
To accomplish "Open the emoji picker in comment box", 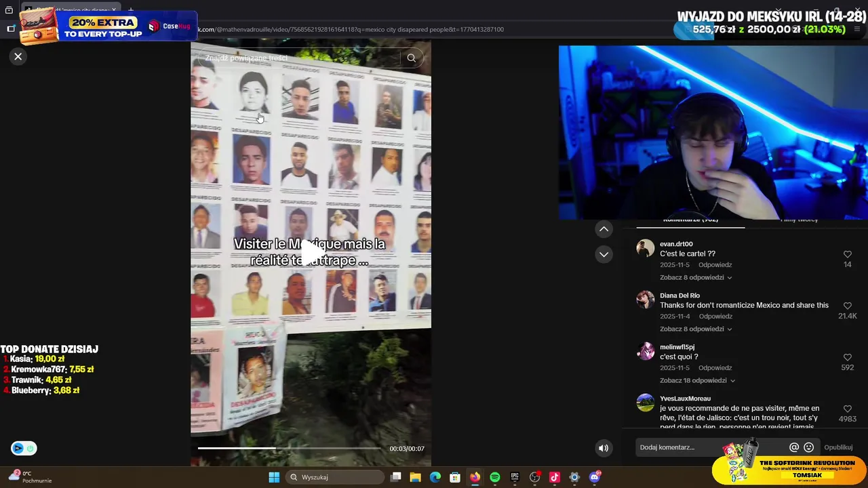I will click(808, 447).
